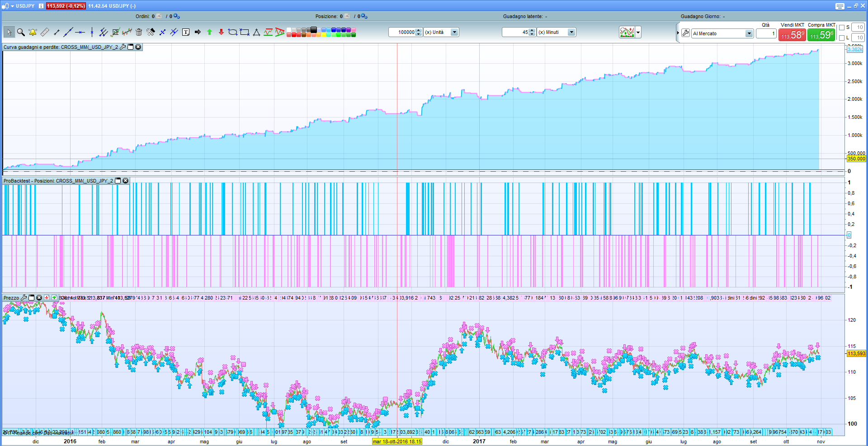Click the trash bin delete-objects icon
This screenshot has height=446, width=868.
[x=139, y=32]
